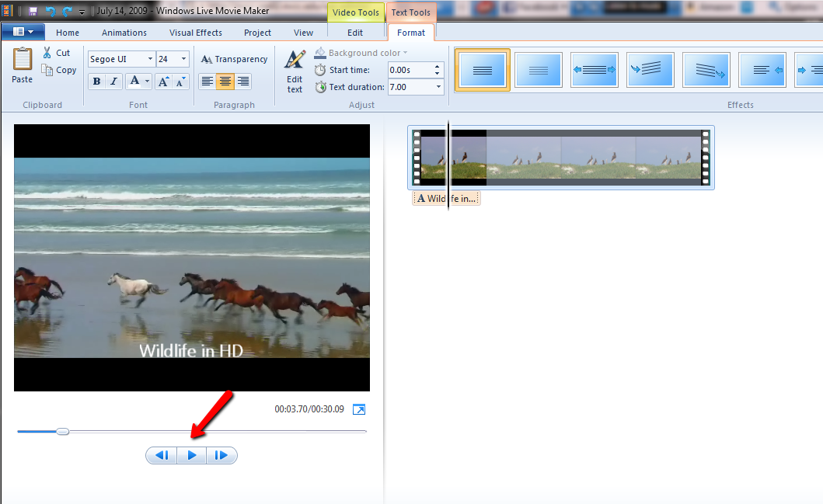Viewport: 823px width, 504px height.
Task: Click the preview monitor video frame
Action: [x=192, y=258]
